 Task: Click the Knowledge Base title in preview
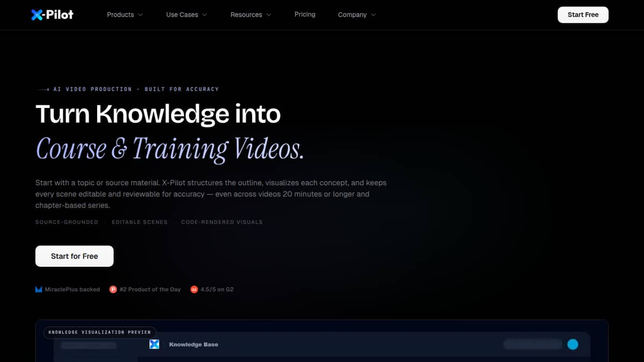(194, 344)
